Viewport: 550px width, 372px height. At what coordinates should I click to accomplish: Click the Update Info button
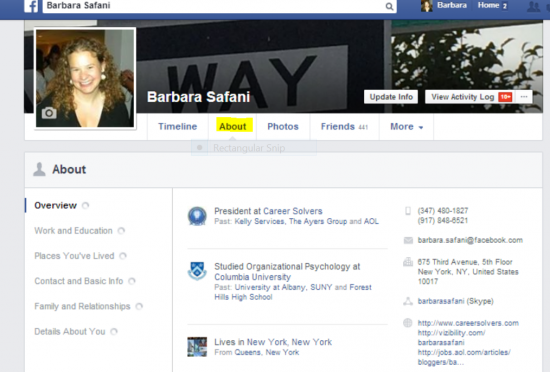(391, 97)
